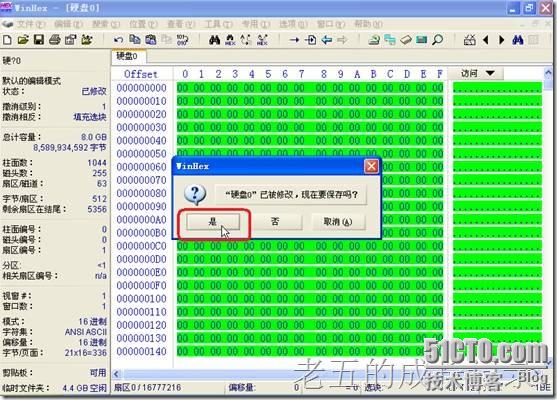Click the 填充选块 undo reverse value

pos(90,117)
